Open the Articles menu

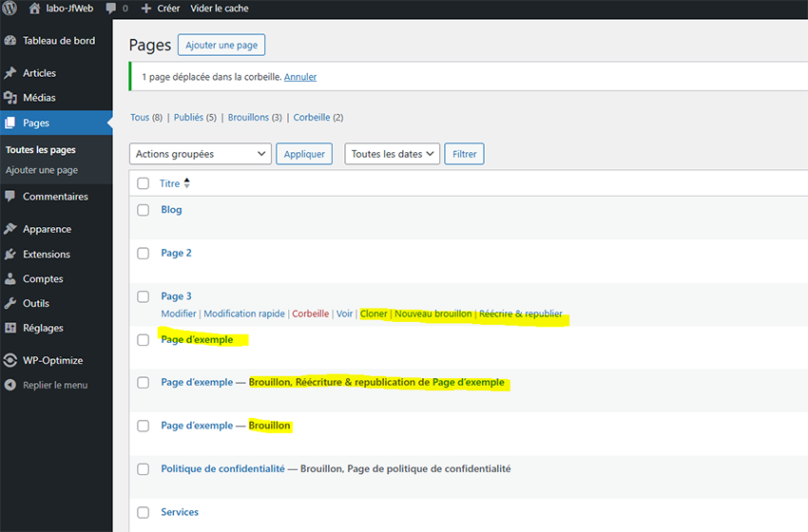pos(56,73)
